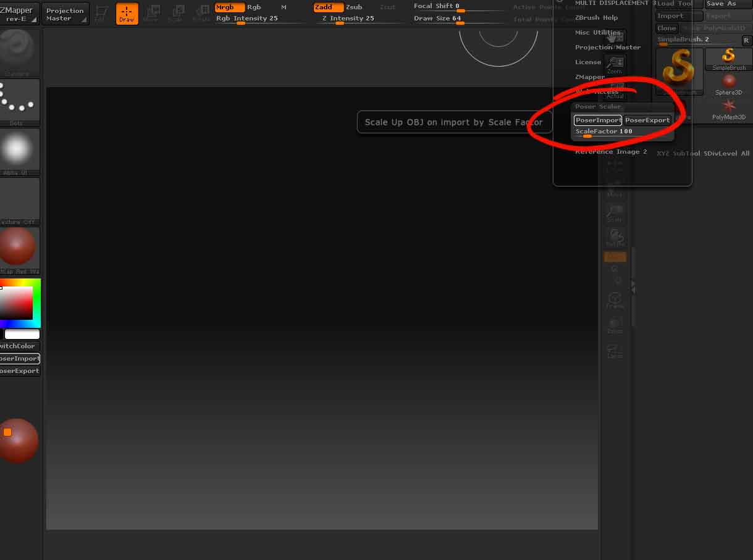Enable Zcut mode
This screenshot has height=560, width=753.
387,7
